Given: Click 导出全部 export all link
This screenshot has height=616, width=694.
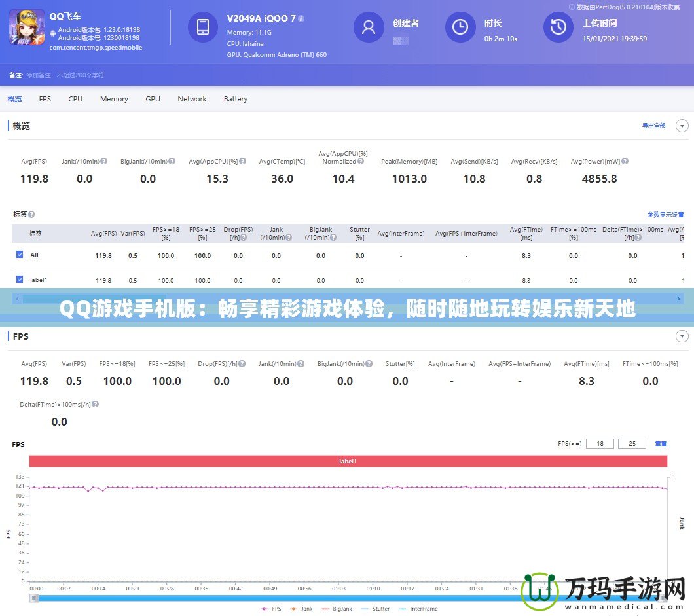Looking at the screenshot, I should coord(653,126).
